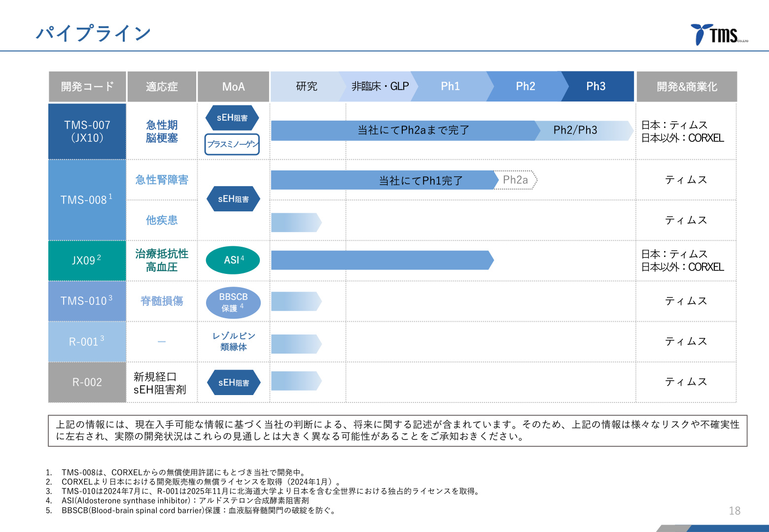769x532 pixels.
Task: Click the Ph2/Ph3 gradient arrow
Action: click(584, 131)
